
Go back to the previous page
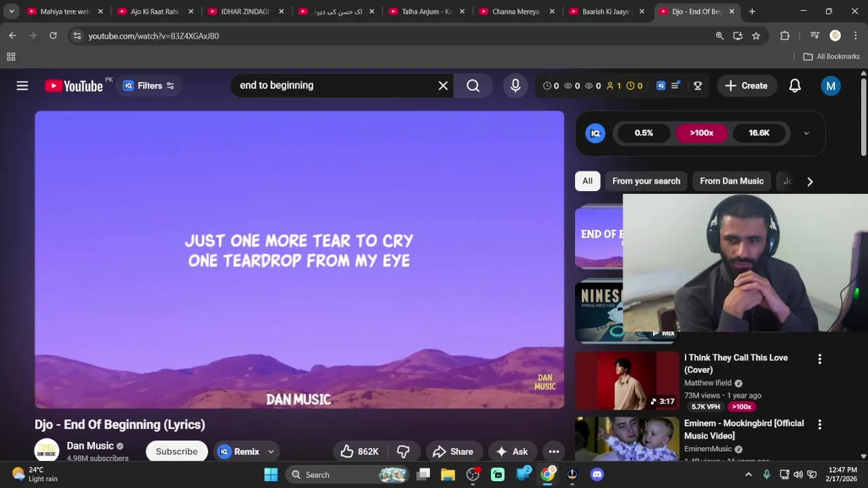click(x=12, y=36)
